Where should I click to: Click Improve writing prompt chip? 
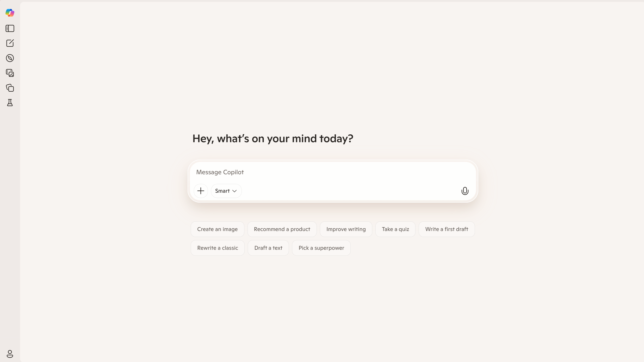pyautogui.click(x=346, y=229)
